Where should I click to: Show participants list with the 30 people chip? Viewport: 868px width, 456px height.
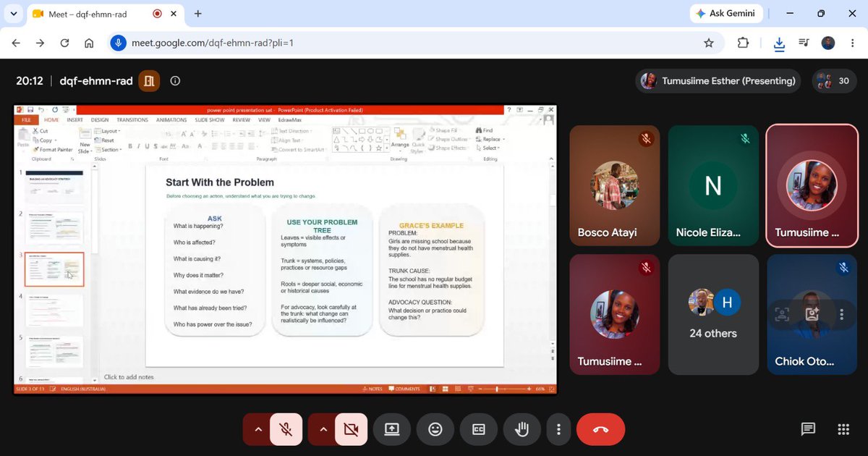click(834, 81)
